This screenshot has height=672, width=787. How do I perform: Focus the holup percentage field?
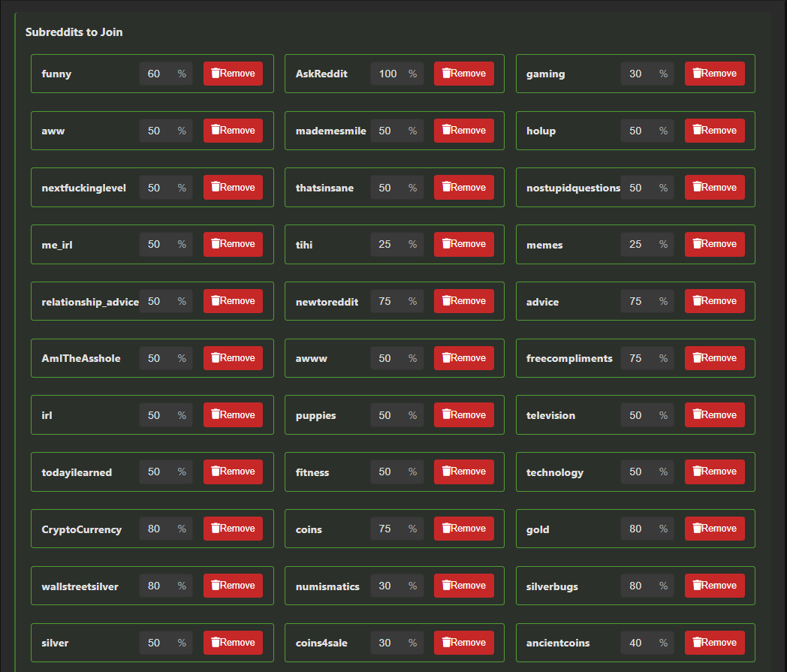click(647, 131)
